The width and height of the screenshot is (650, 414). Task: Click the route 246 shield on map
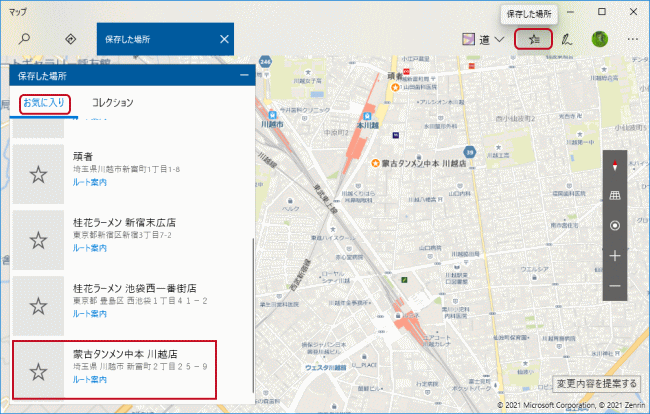[x=265, y=62]
